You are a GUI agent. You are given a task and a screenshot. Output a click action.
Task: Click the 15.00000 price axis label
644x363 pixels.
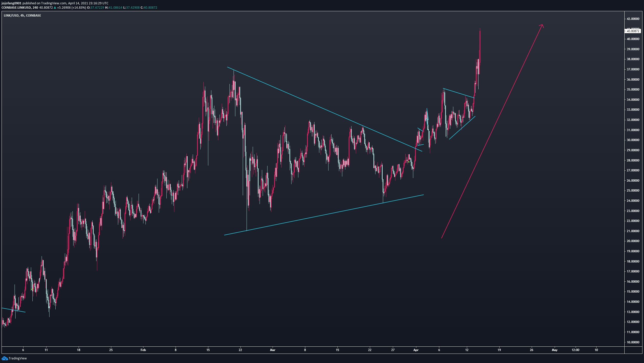point(633,292)
